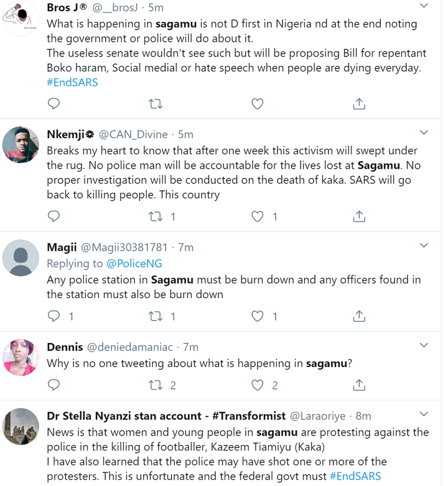The image size is (448, 486).
Task: Share Bros J's tweet
Action: [359, 104]
